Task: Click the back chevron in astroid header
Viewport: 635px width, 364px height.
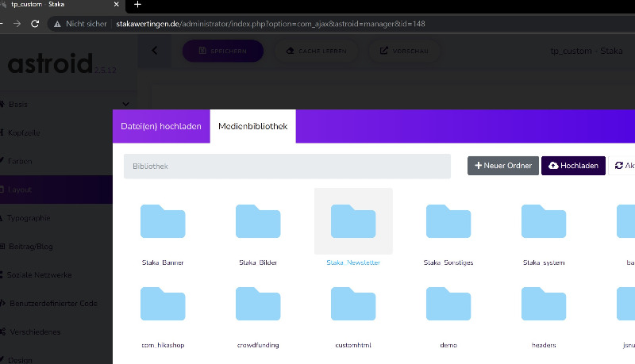Action: (x=154, y=51)
